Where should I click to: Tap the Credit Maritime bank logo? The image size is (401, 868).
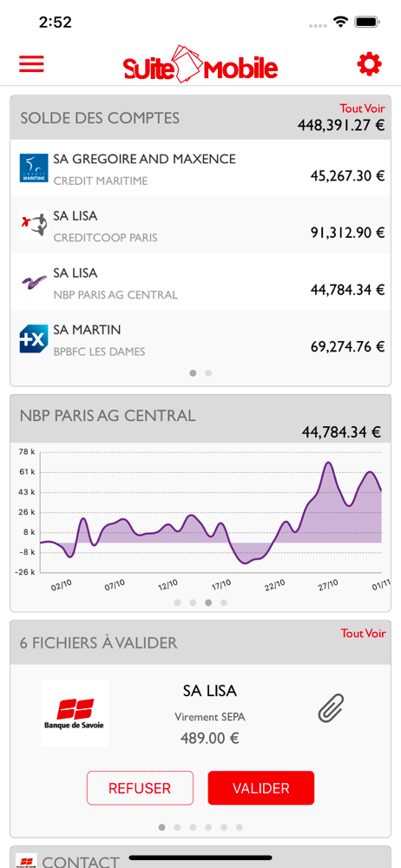tap(34, 168)
